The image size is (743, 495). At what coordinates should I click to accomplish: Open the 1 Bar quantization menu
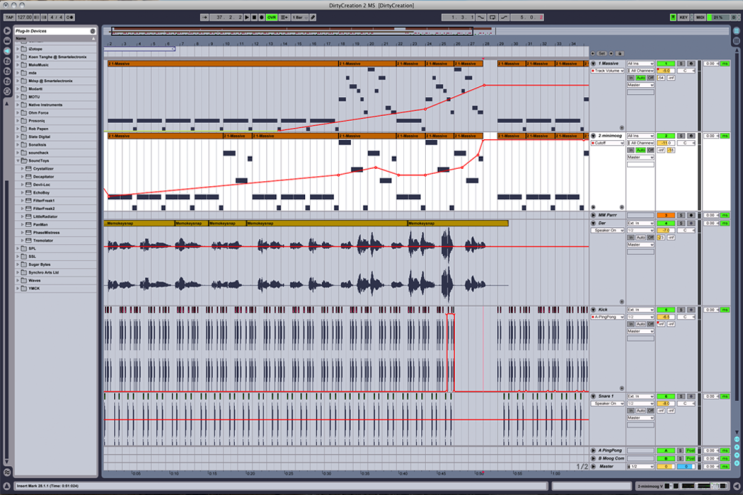point(299,18)
